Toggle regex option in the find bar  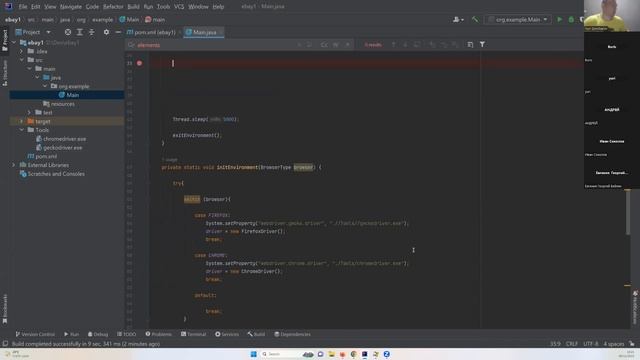[x=348, y=44]
